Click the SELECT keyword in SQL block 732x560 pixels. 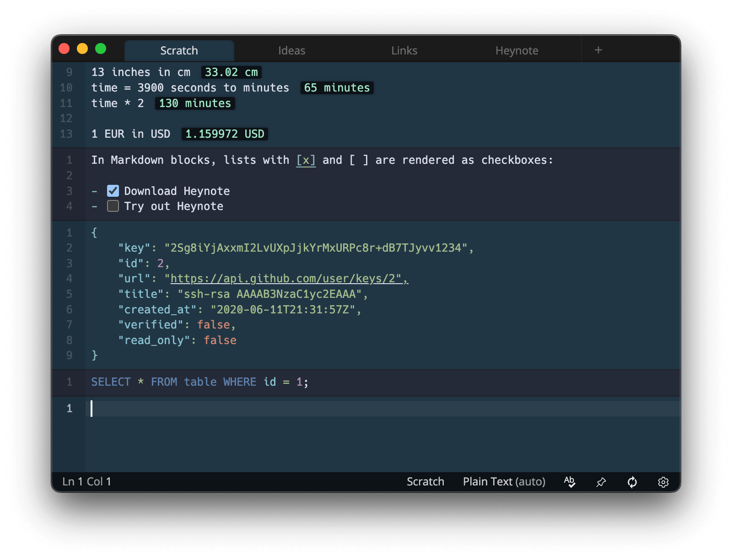pos(111,382)
